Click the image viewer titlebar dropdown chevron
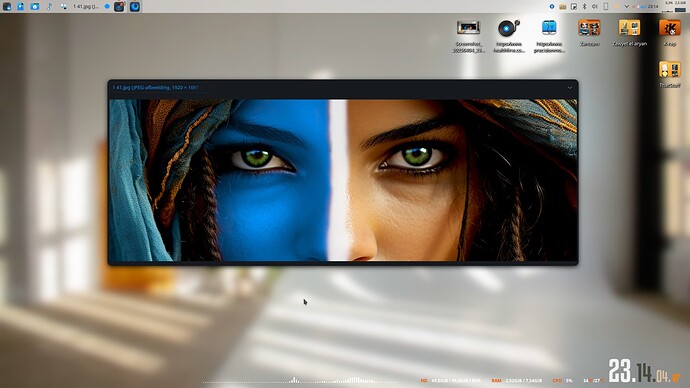 (x=570, y=88)
